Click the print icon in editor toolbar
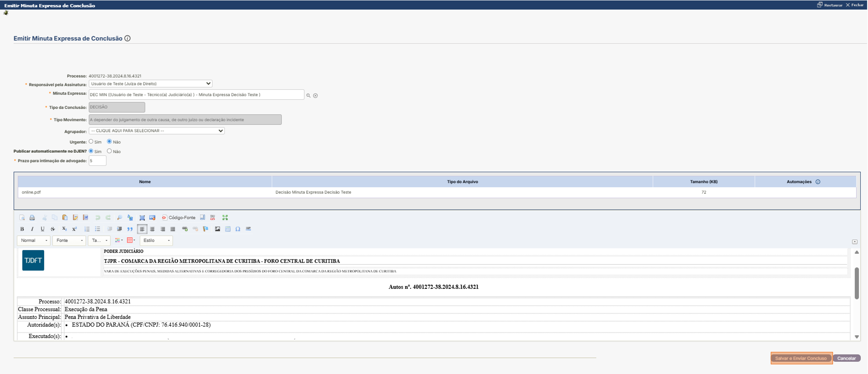868x374 pixels. coord(32,217)
